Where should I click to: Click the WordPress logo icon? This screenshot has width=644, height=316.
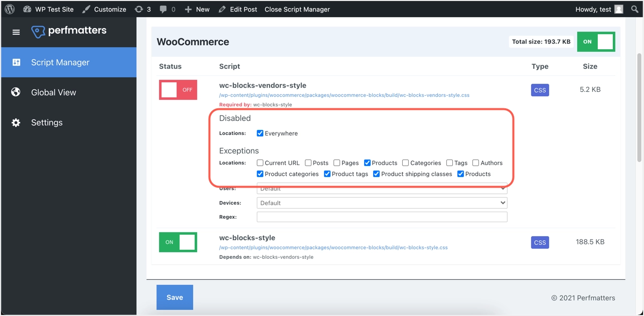coord(10,9)
